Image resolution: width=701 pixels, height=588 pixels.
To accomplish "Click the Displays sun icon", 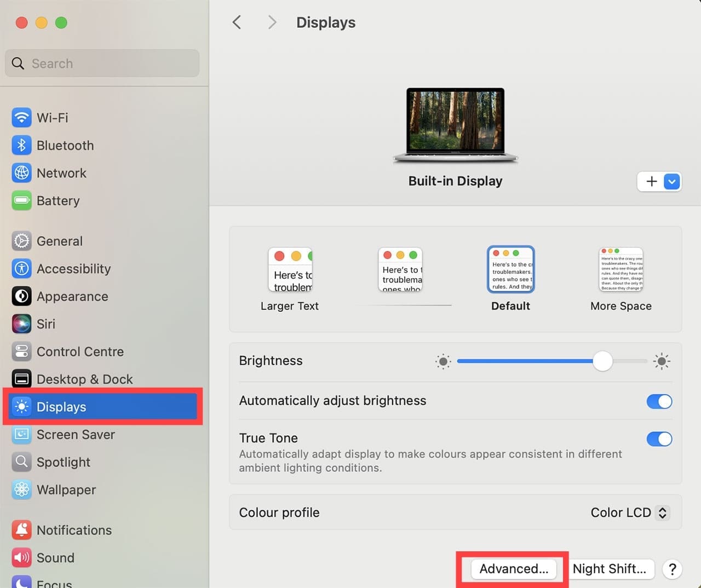I will click(x=21, y=407).
